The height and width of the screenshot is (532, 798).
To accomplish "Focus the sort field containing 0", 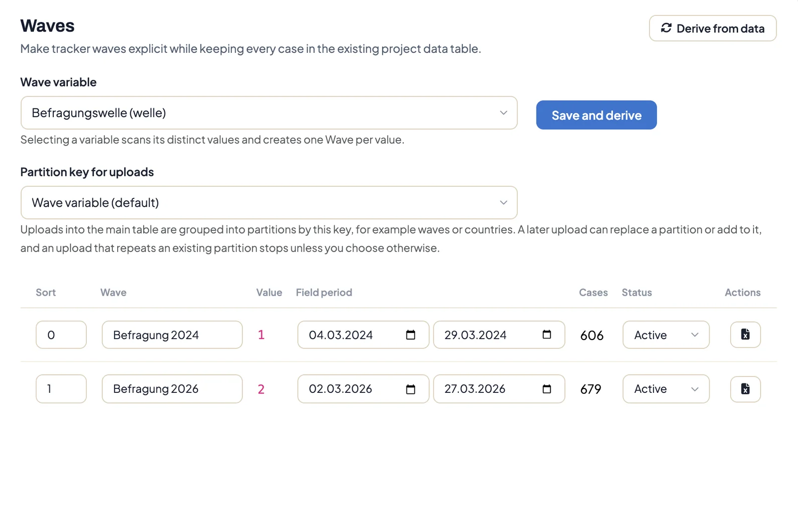I will (61, 335).
